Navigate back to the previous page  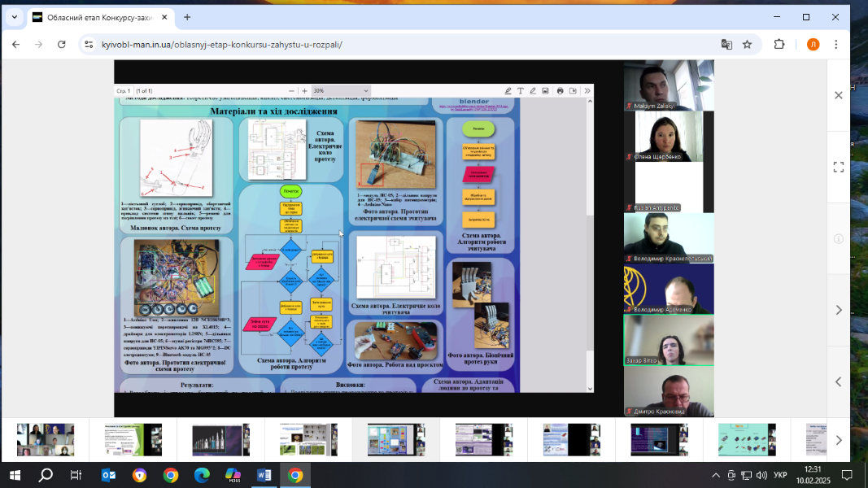tap(15, 45)
